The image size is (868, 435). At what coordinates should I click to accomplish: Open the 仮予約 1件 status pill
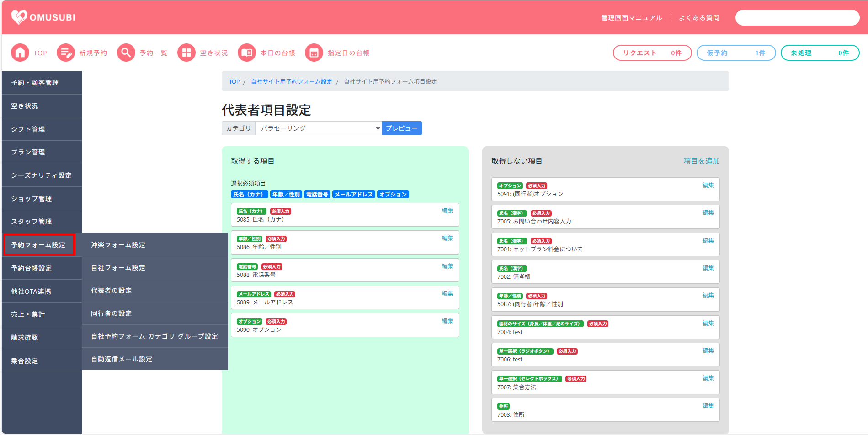point(735,53)
